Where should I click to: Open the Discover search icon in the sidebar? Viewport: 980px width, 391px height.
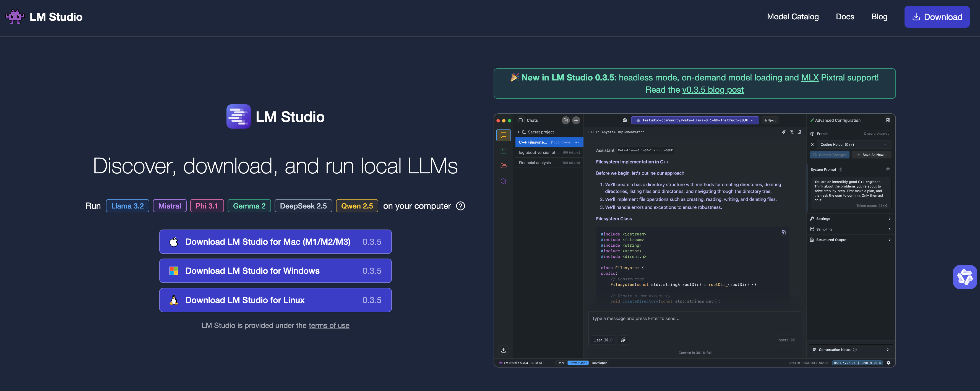[503, 181]
